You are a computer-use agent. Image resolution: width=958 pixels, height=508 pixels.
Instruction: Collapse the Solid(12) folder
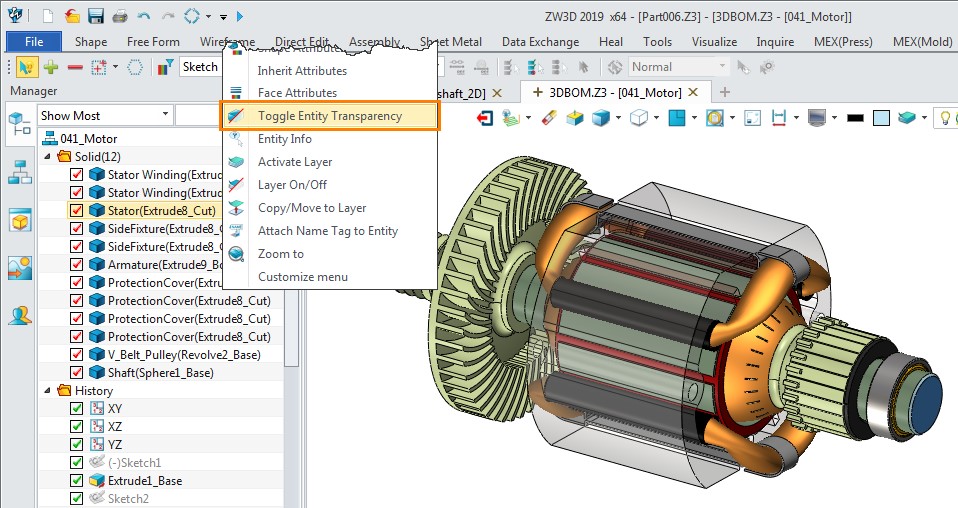[x=48, y=156]
